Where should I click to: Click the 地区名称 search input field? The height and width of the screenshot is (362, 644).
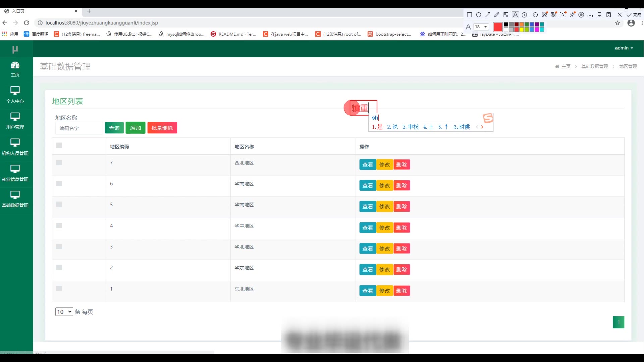click(79, 128)
